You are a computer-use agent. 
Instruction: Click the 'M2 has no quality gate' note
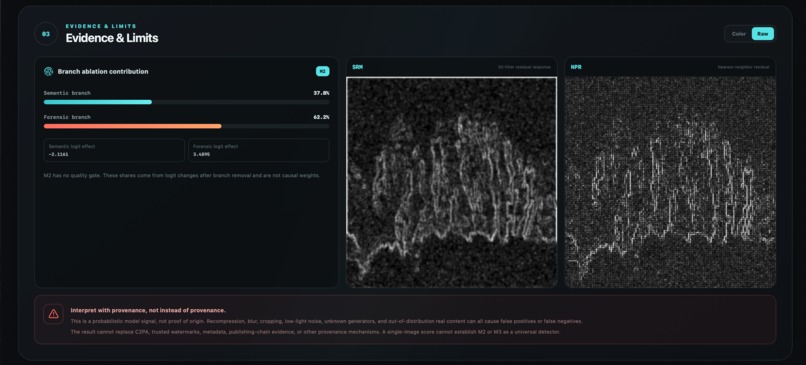pyautogui.click(x=182, y=176)
